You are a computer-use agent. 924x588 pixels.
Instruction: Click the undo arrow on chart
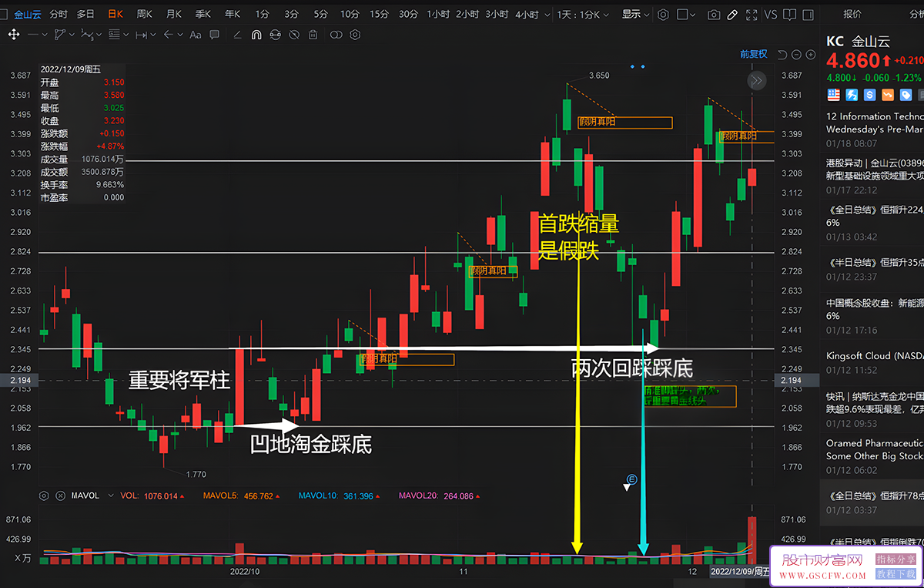(x=782, y=55)
